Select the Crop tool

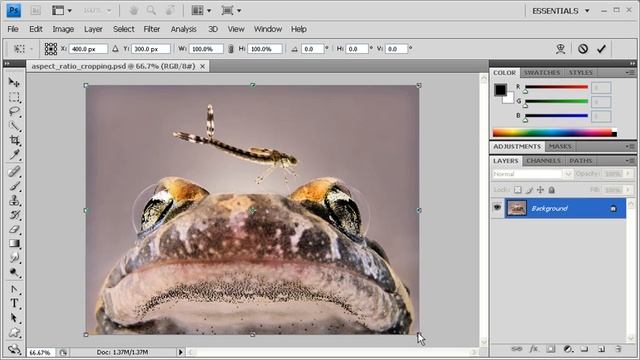click(14, 140)
